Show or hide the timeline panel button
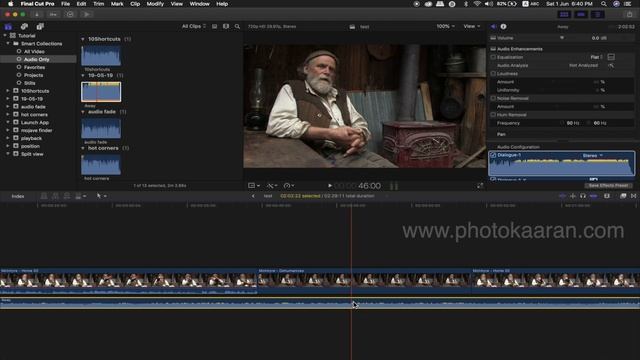Screen dimensions: 640x360 pos(581,14)
